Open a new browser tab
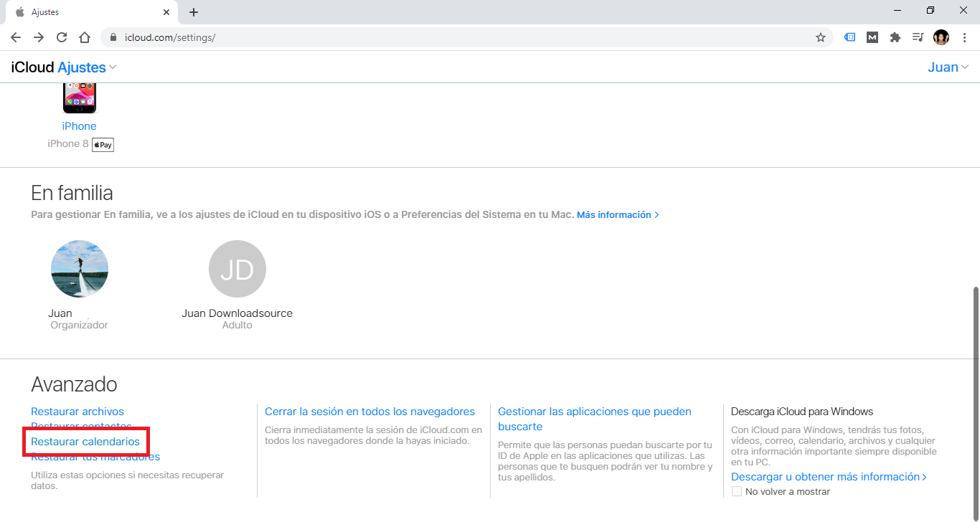 [194, 12]
